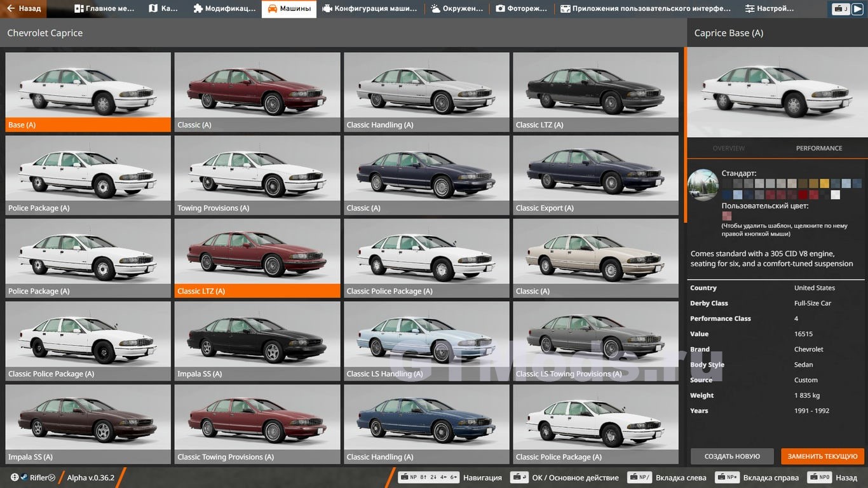The image size is (868, 488).
Task: Click the СОЗДАТЬ НОВУЮ button
Action: tap(732, 456)
